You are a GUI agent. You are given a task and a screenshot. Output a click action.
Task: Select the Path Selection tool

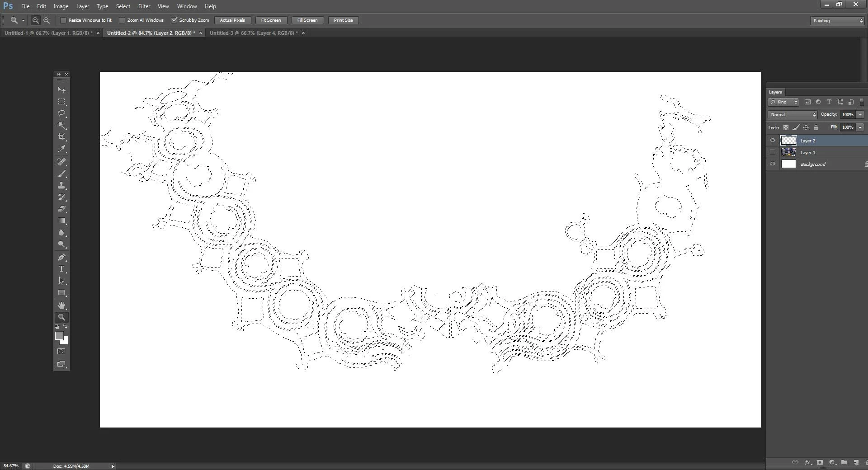(61, 281)
